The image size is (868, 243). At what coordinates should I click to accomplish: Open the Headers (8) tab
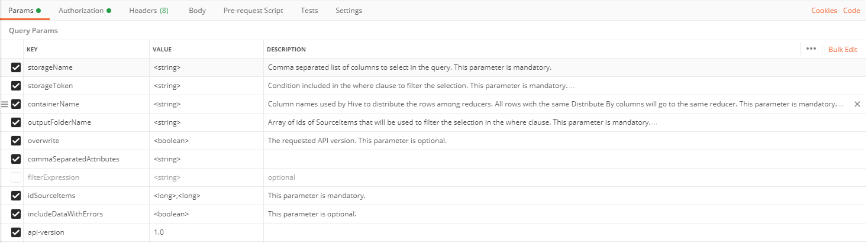point(149,11)
